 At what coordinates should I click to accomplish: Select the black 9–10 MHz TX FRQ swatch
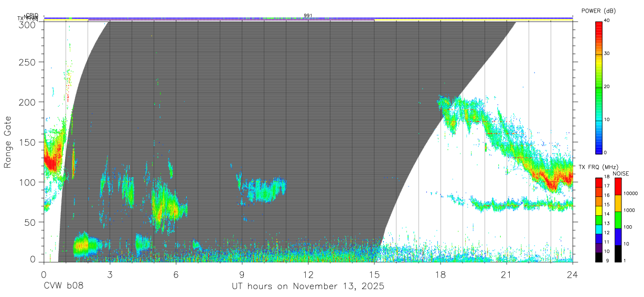599,257
